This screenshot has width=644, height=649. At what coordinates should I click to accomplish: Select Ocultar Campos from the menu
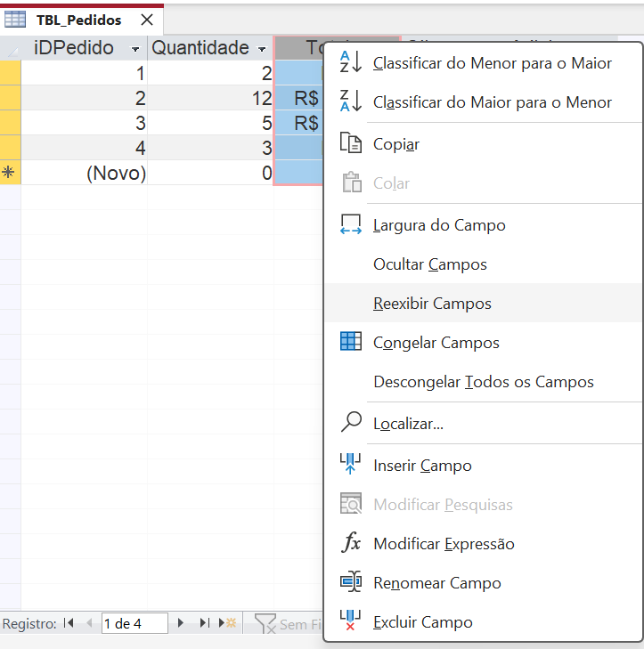click(431, 264)
